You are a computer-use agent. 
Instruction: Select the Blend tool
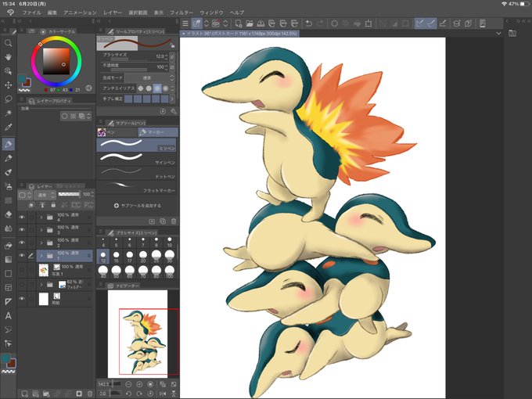[8, 228]
